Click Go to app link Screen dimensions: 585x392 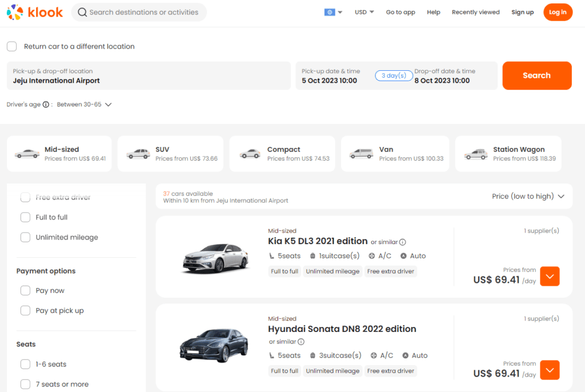coord(400,13)
